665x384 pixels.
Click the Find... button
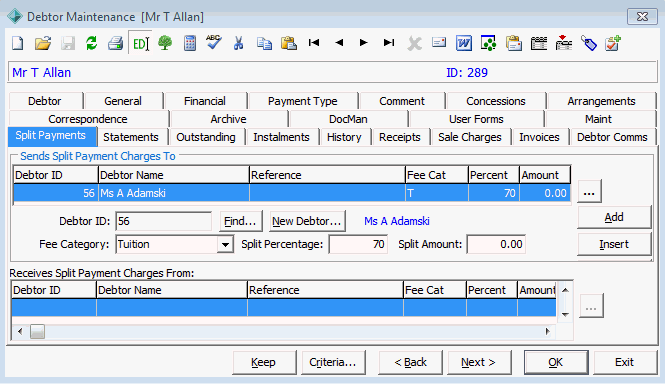tap(240, 221)
